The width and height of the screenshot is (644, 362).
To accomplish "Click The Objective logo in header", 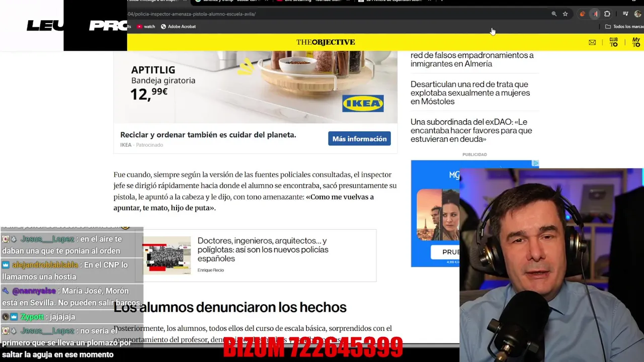I will pyautogui.click(x=326, y=42).
